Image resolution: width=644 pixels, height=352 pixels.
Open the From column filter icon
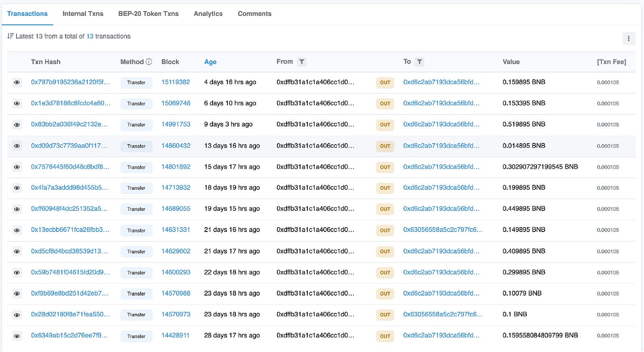pyautogui.click(x=301, y=62)
